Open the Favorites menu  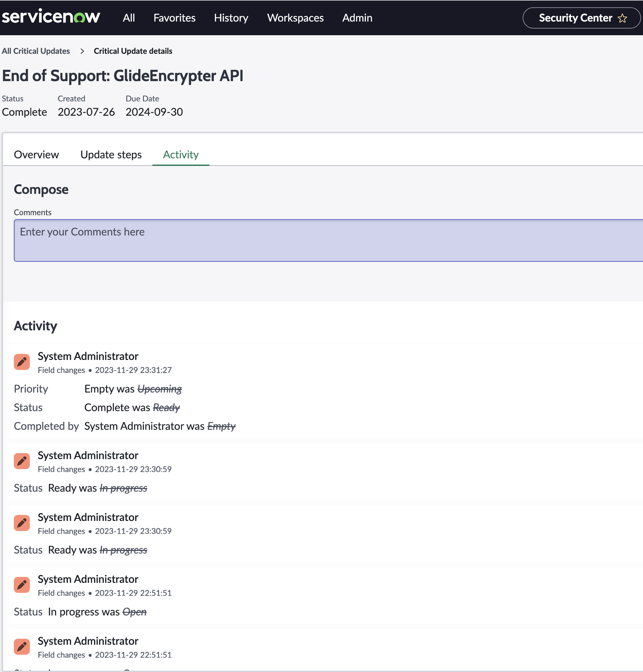(x=175, y=18)
